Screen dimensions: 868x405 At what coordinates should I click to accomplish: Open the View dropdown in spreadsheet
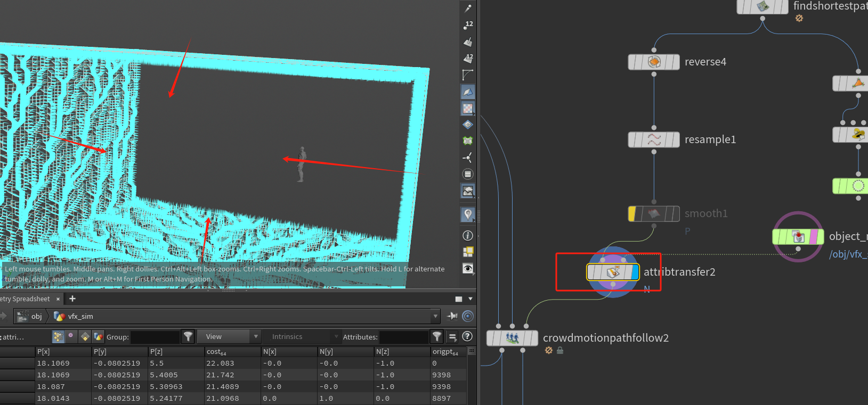pyautogui.click(x=229, y=336)
